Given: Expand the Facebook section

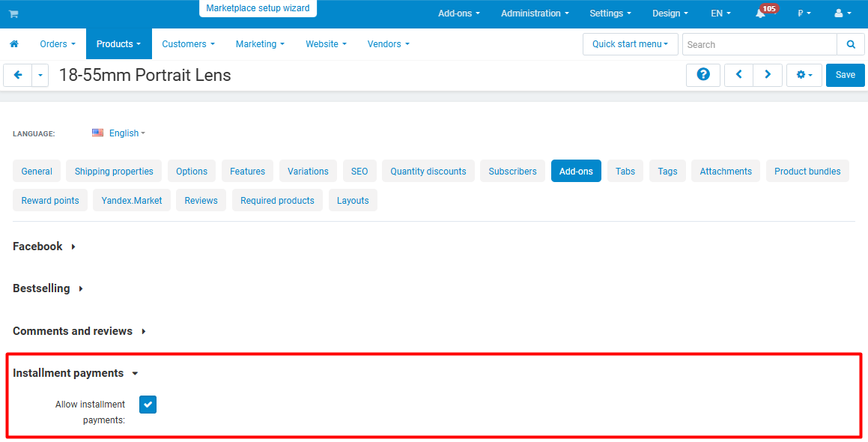Looking at the screenshot, I should pyautogui.click(x=44, y=246).
